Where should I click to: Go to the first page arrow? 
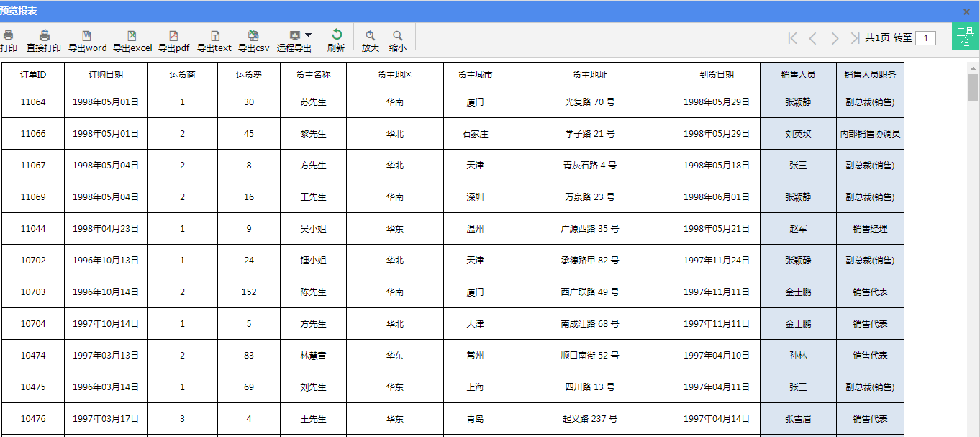pos(793,38)
